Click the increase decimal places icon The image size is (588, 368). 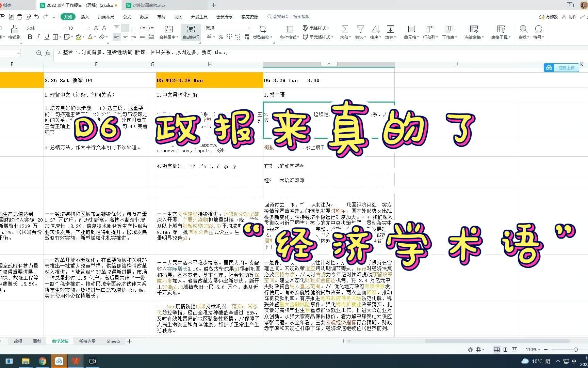click(x=238, y=37)
